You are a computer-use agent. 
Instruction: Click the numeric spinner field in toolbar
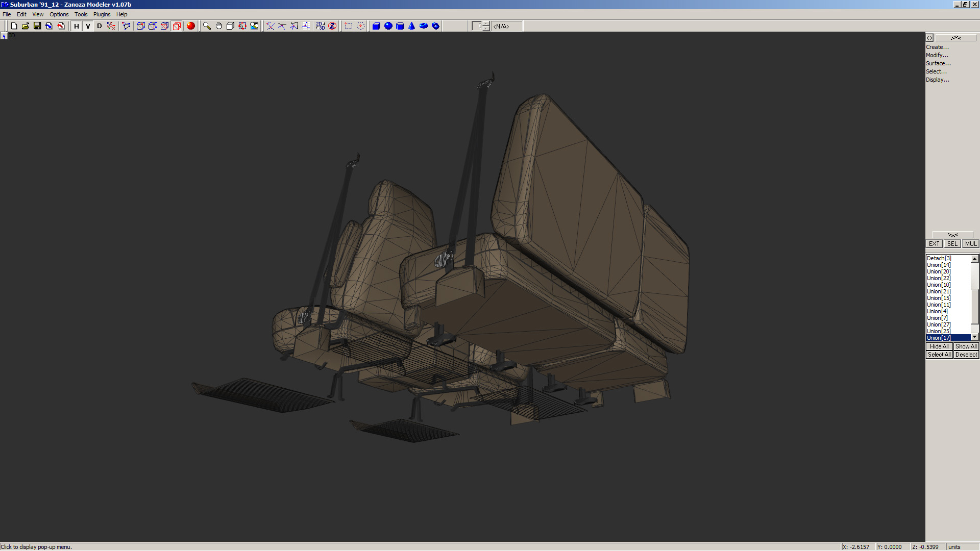477,26
